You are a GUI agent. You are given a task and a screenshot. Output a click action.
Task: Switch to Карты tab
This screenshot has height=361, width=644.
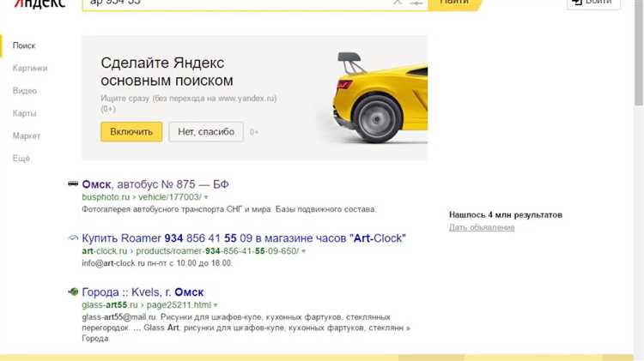coord(24,113)
